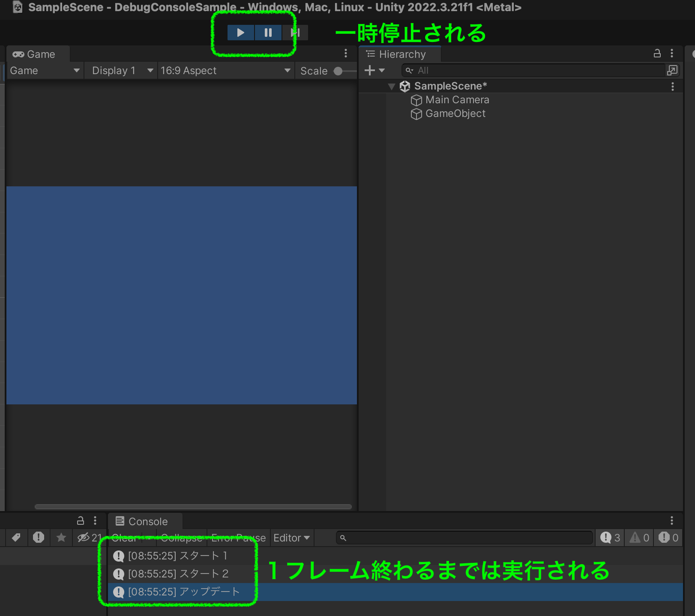This screenshot has height=616, width=695.
Task: Click the Unity logo icon beside SampleScene
Action: tap(405, 87)
